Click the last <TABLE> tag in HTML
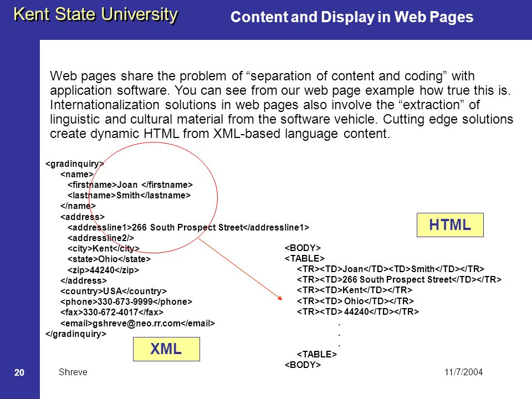The width and height of the screenshot is (532, 399). (x=317, y=354)
